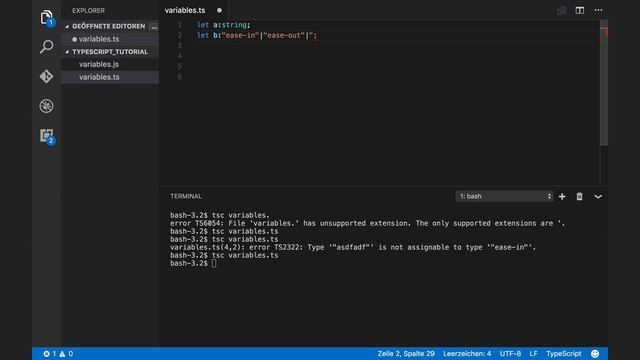640x360 pixels.
Task: Click the feedback smiley in status bar
Action: 595,353
